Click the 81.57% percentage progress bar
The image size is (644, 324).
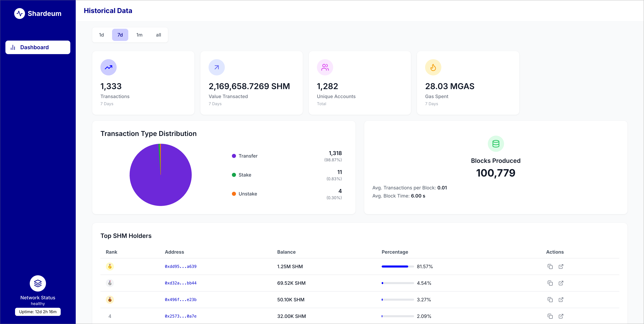click(398, 267)
